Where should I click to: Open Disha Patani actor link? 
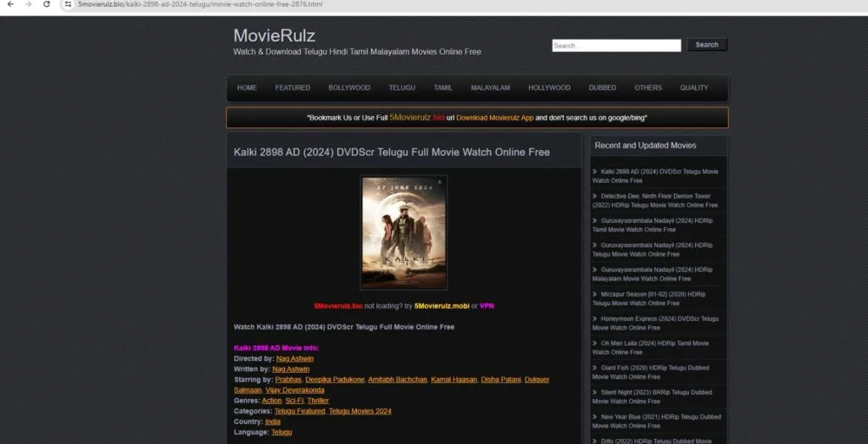point(501,380)
